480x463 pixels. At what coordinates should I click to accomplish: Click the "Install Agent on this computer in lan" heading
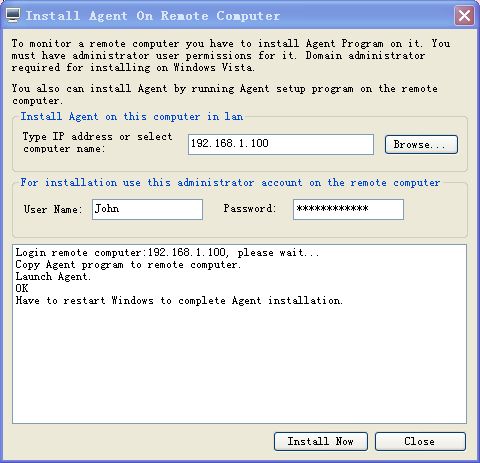point(132,117)
